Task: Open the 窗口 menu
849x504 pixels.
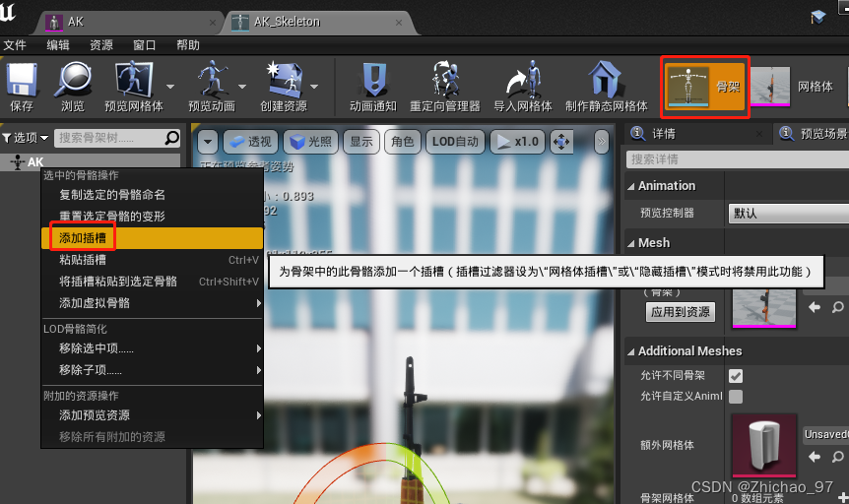Action: [x=145, y=45]
